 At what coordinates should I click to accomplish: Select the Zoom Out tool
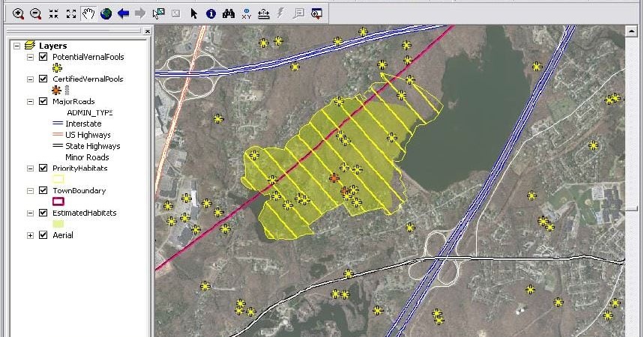pos(36,13)
